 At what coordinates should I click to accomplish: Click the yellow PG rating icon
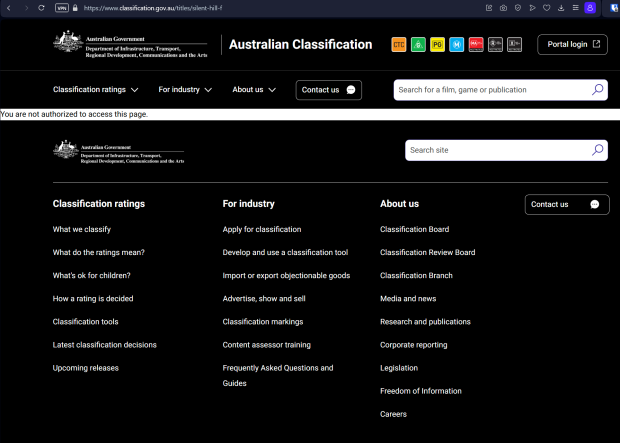tap(437, 44)
